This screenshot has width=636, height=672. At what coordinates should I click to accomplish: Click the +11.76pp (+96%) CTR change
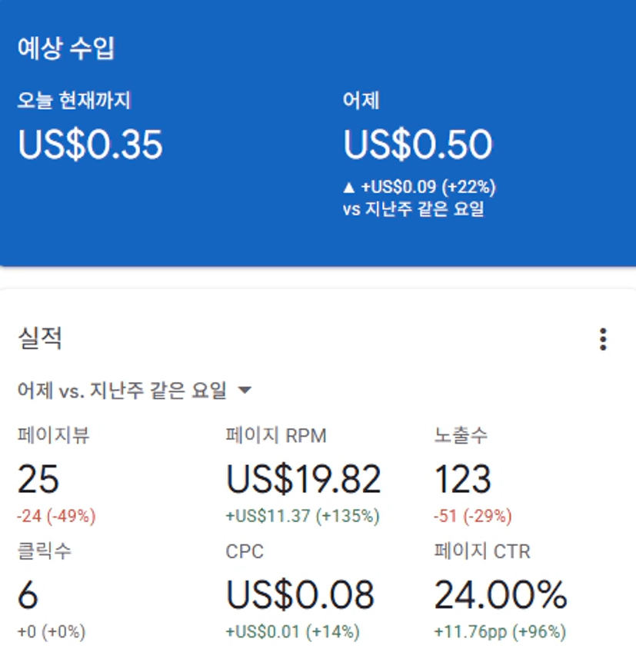pos(500,632)
